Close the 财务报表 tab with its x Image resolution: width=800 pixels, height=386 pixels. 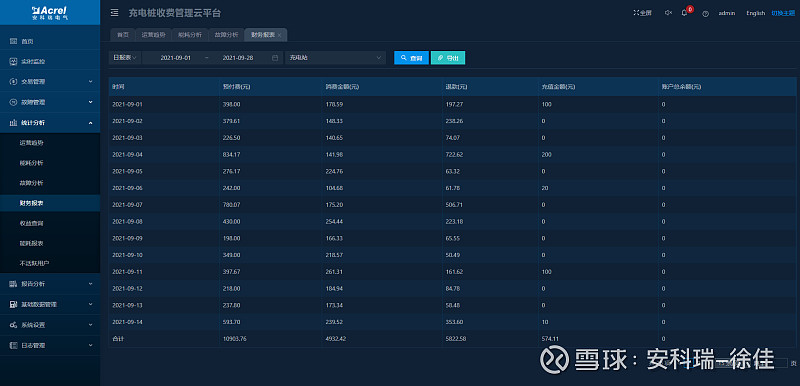pyautogui.click(x=279, y=35)
